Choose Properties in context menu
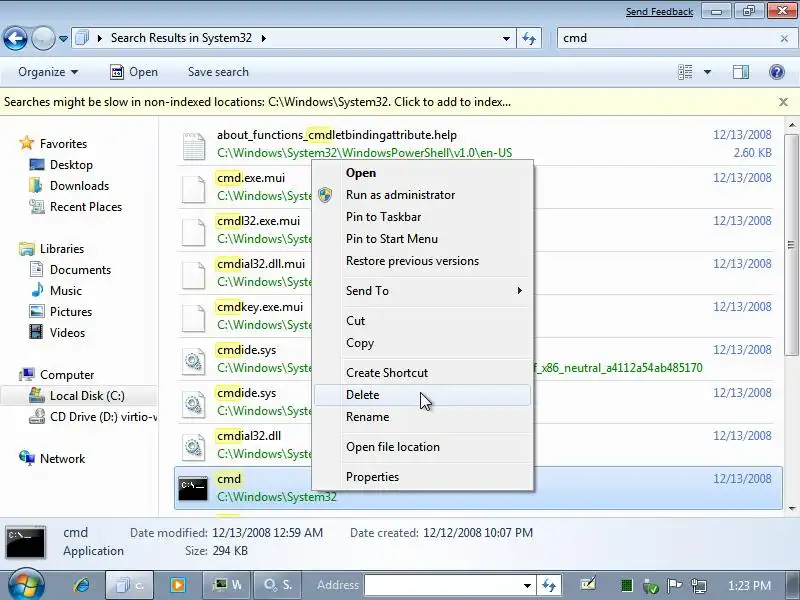This screenshot has height=600, width=800. (x=422, y=477)
